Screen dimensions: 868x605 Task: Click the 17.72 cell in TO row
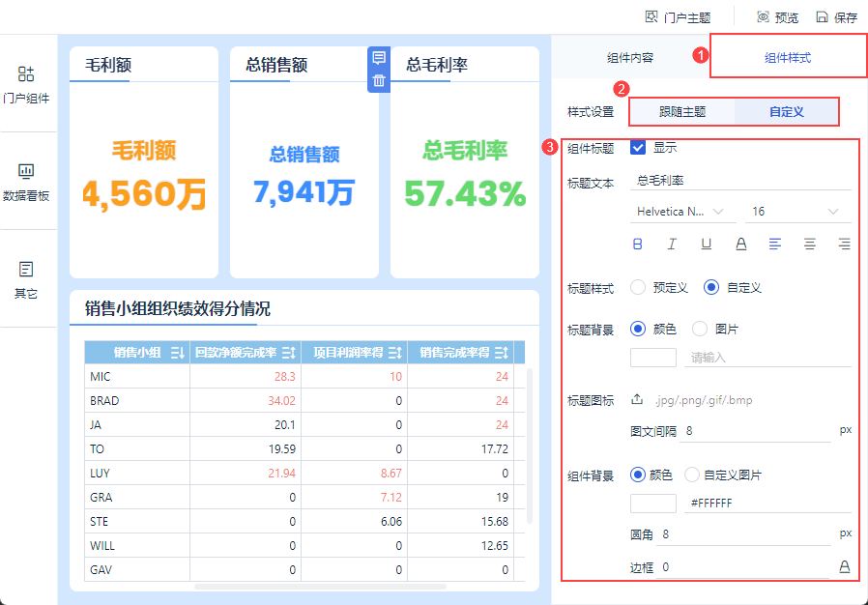pyautogui.click(x=460, y=448)
